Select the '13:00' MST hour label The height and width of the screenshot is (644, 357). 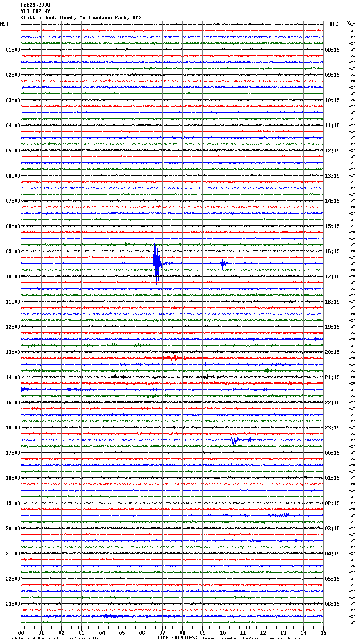point(13,352)
